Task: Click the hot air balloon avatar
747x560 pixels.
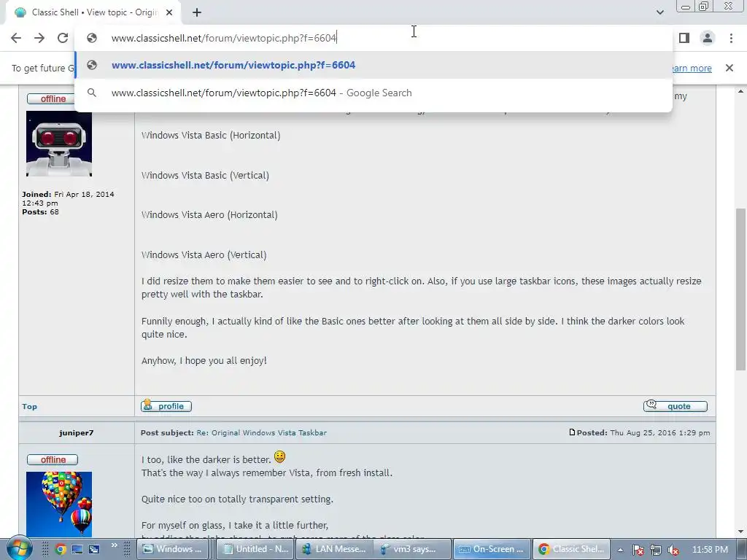Action: (x=59, y=505)
